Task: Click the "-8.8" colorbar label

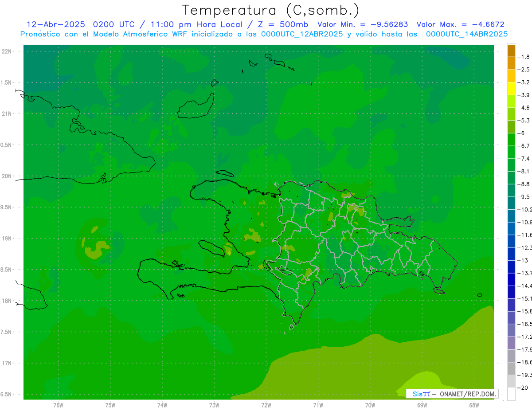Action: 524,184
